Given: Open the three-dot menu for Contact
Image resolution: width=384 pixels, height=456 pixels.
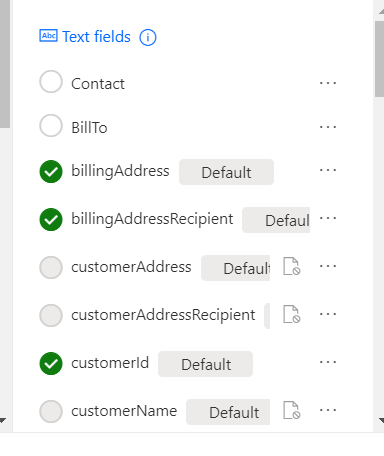Looking at the screenshot, I should click(x=328, y=83).
